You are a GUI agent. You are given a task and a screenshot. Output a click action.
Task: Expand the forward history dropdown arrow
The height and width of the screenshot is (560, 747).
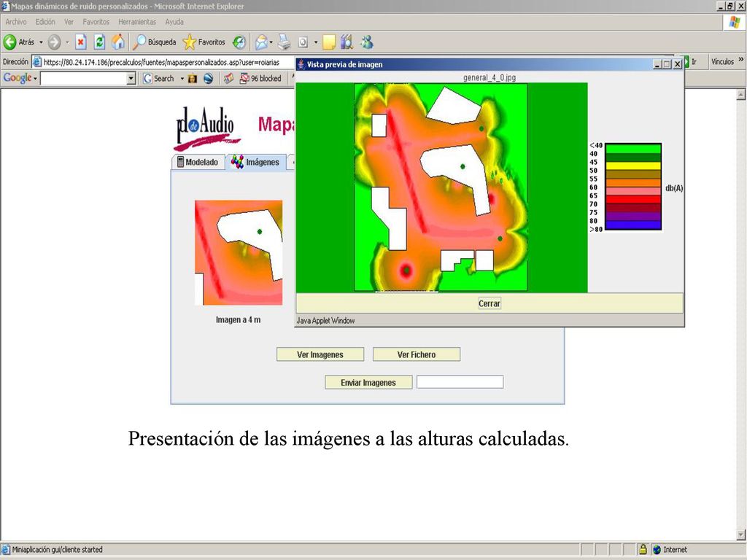67,42
